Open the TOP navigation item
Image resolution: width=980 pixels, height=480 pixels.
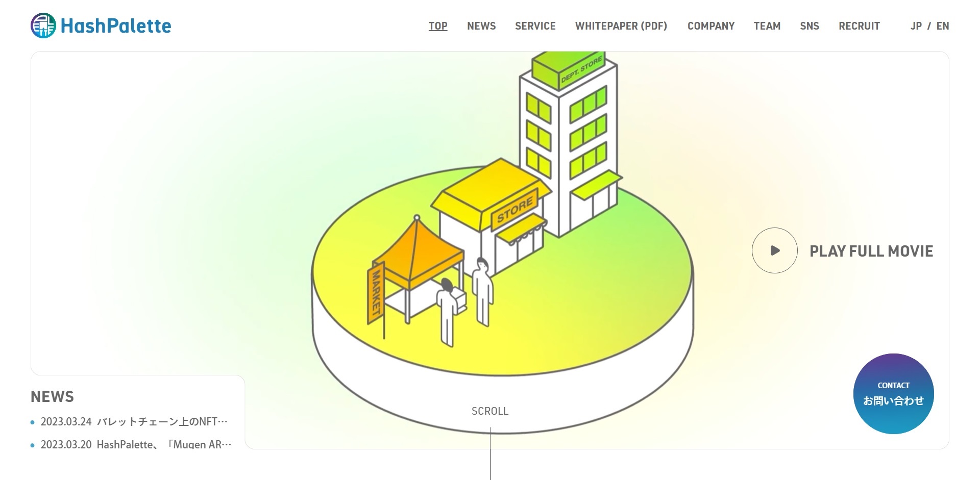pos(437,26)
